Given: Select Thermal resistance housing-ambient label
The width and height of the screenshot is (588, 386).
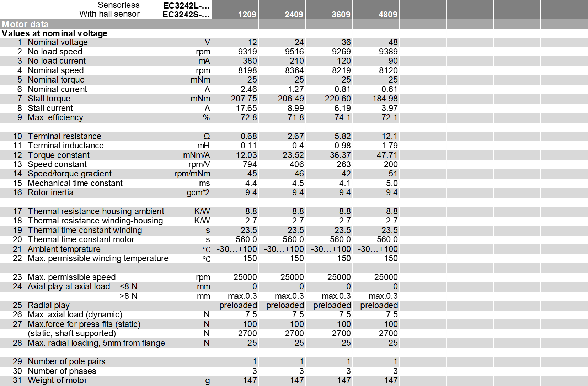Looking at the screenshot, I should 96,211.
